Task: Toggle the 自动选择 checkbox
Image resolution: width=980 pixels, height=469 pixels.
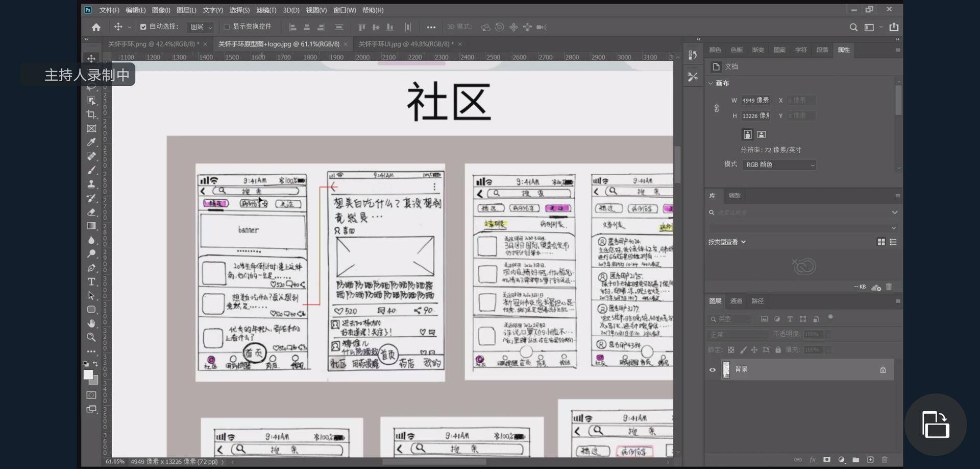Action: 143,27
